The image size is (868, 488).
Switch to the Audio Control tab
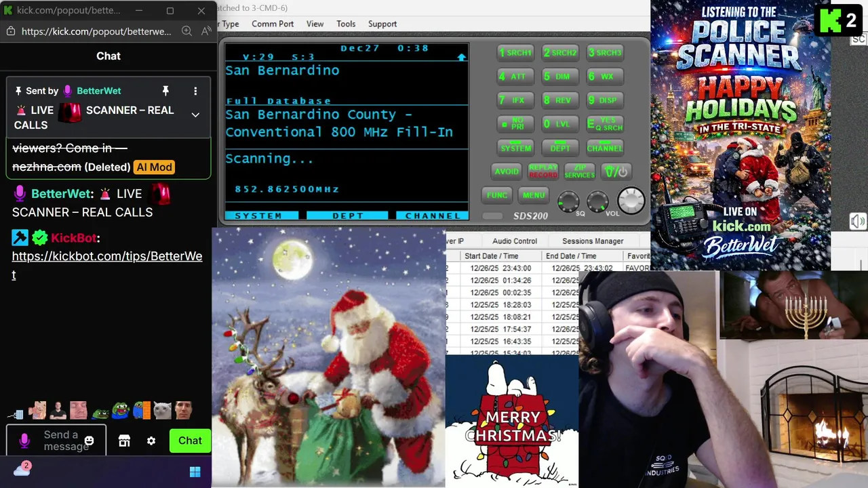[x=515, y=241]
